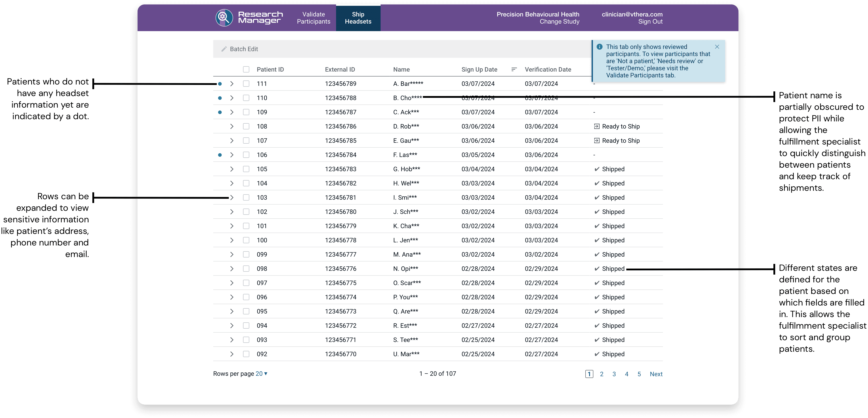Click the blue info icon in notification
Image resolution: width=868 pixels, height=418 pixels.
[x=599, y=47]
